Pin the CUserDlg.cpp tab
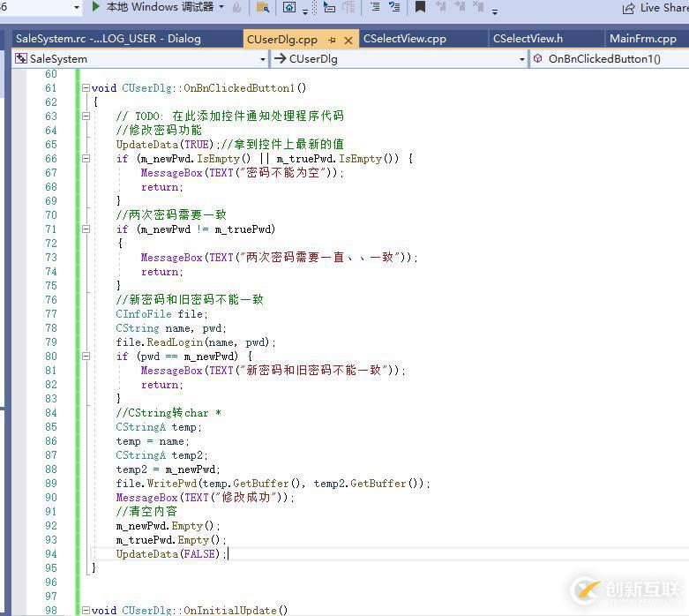The width and height of the screenshot is (689, 616). [333, 40]
